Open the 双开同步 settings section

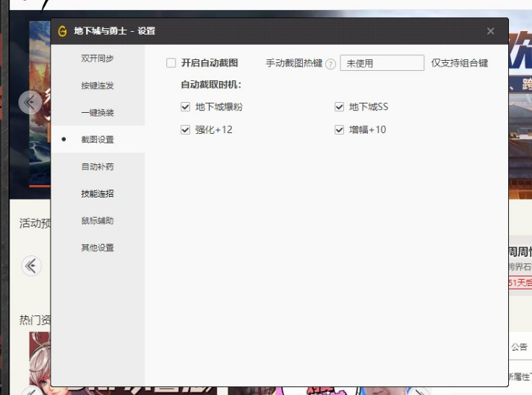[x=98, y=59]
